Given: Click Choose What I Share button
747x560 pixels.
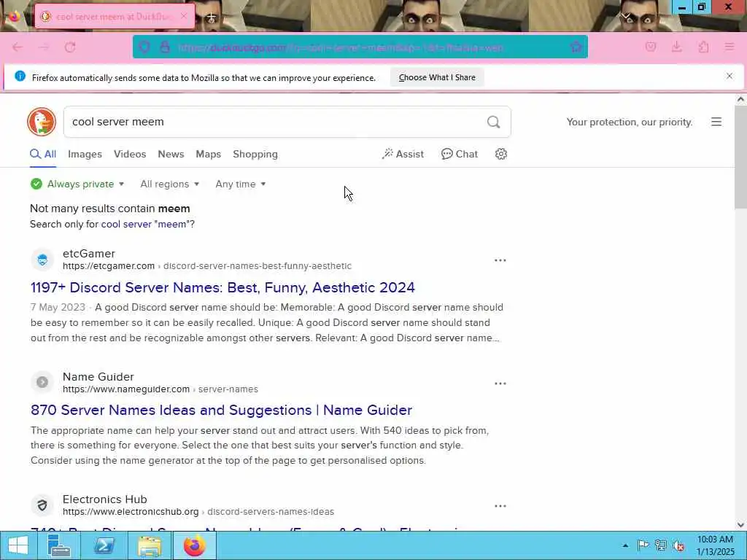Looking at the screenshot, I should 437,77.
